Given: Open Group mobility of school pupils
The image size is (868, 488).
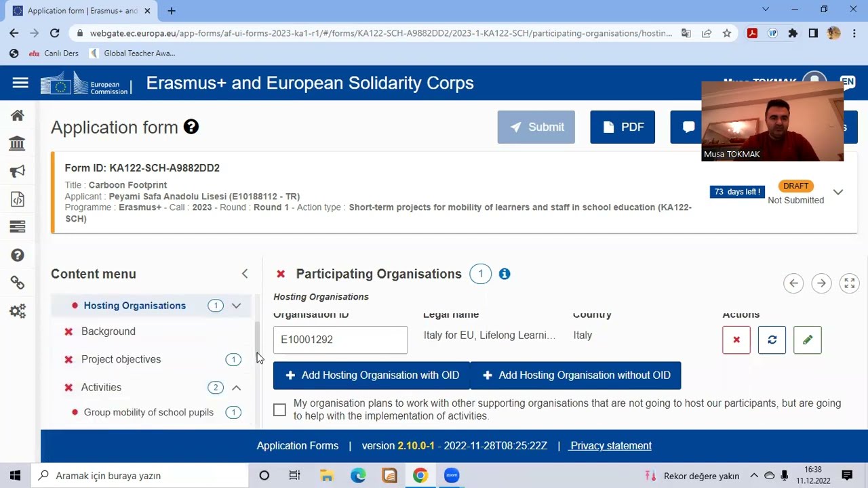Looking at the screenshot, I should click(149, 412).
